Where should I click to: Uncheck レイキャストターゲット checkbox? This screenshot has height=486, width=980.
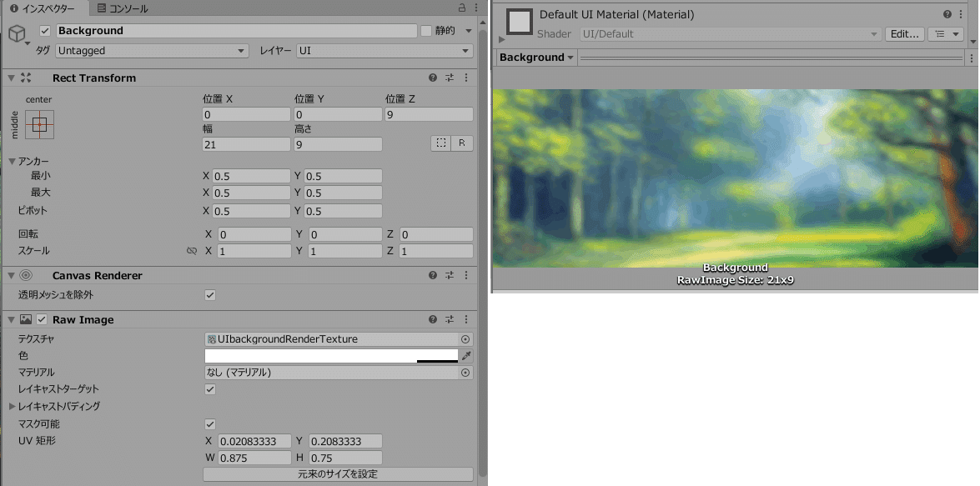(211, 389)
